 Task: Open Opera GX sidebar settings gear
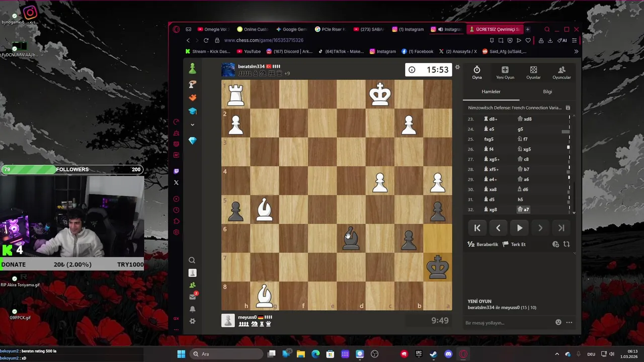pos(176,232)
